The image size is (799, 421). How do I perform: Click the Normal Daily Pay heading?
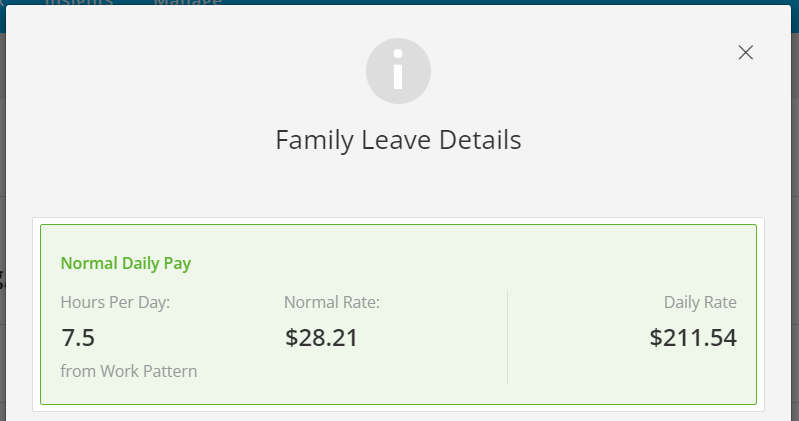126,263
